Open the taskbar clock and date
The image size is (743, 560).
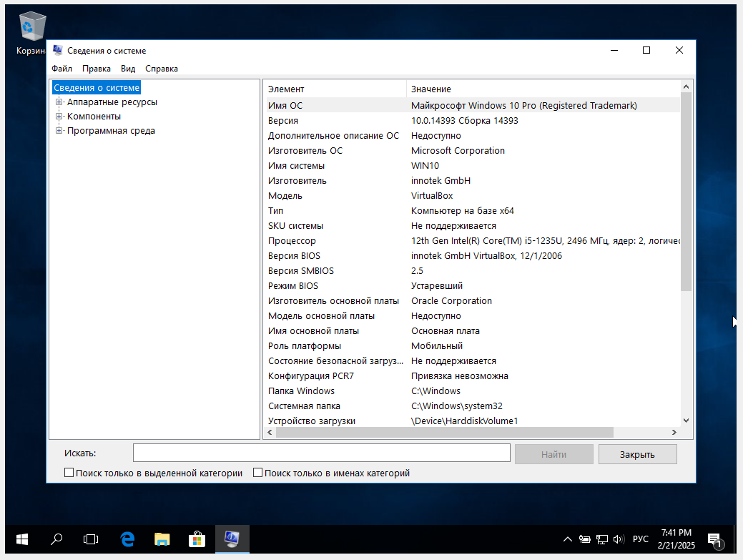tap(676, 539)
